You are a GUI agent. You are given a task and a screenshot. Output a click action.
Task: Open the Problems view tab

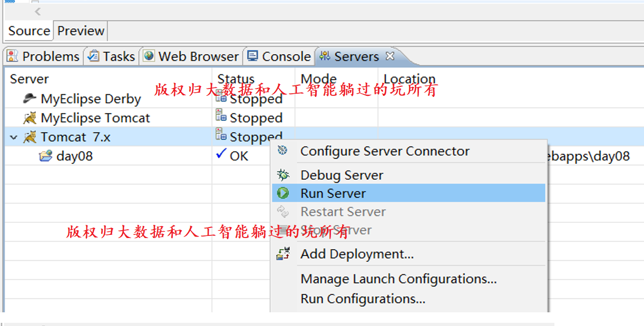click(44, 56)
